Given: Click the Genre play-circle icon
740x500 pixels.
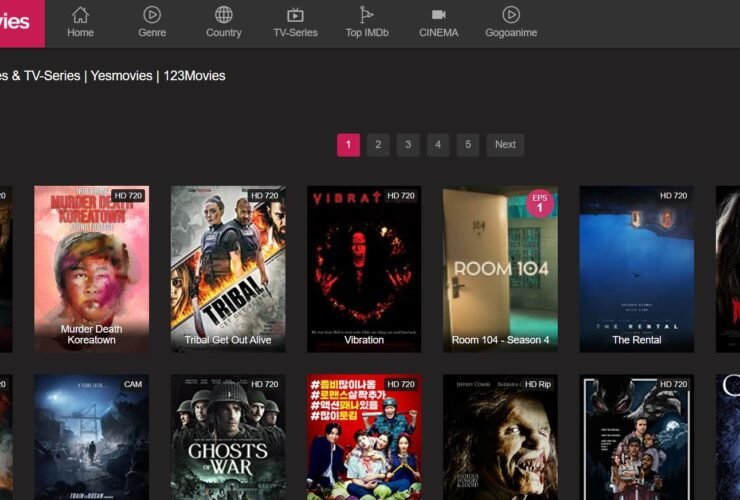Looking at the screenshot, I should click(152, 15).
